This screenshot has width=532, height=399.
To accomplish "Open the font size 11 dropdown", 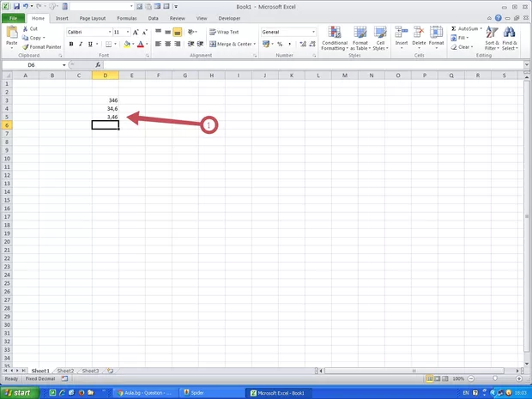I will tap(128, 32).
